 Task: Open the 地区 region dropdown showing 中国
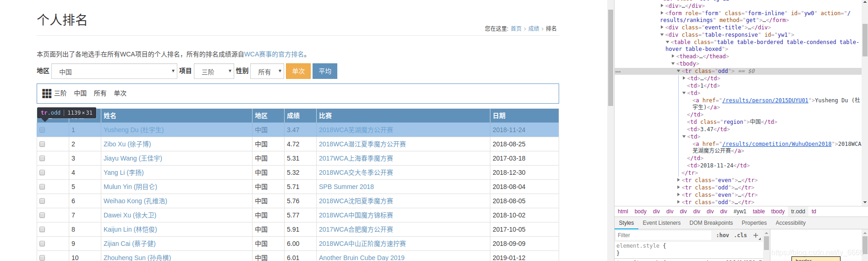click(114, 71)
